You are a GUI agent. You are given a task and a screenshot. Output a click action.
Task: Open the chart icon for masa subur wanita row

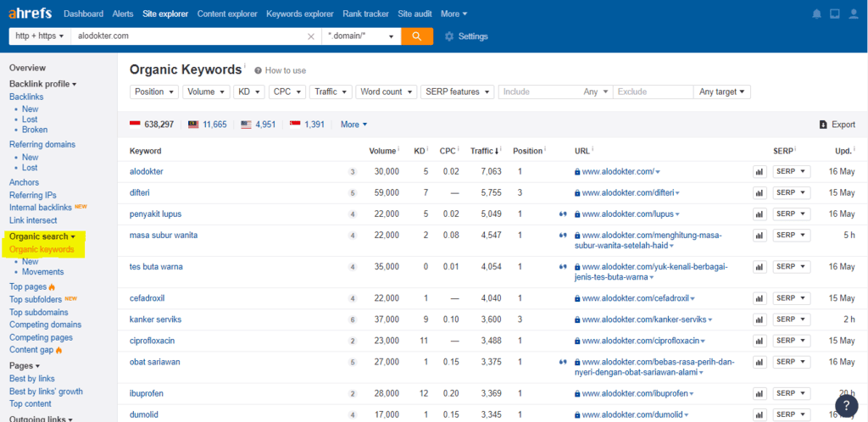(x=759, y=235)
